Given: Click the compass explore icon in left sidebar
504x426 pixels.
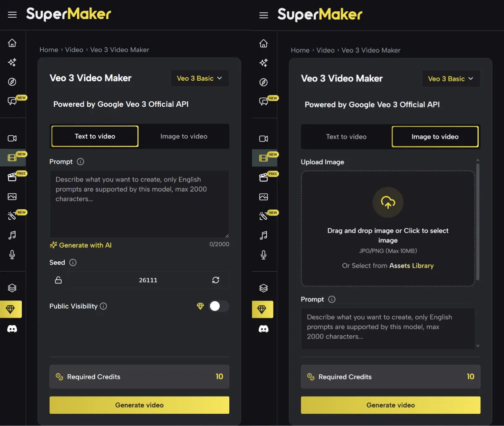Looking at the screenshot, I should point(12,82).
